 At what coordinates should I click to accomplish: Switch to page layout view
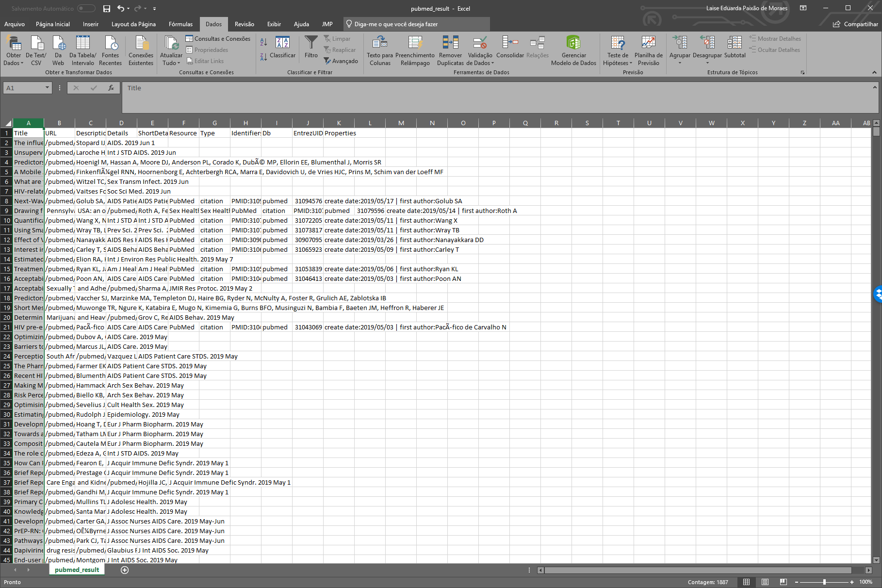765,582
